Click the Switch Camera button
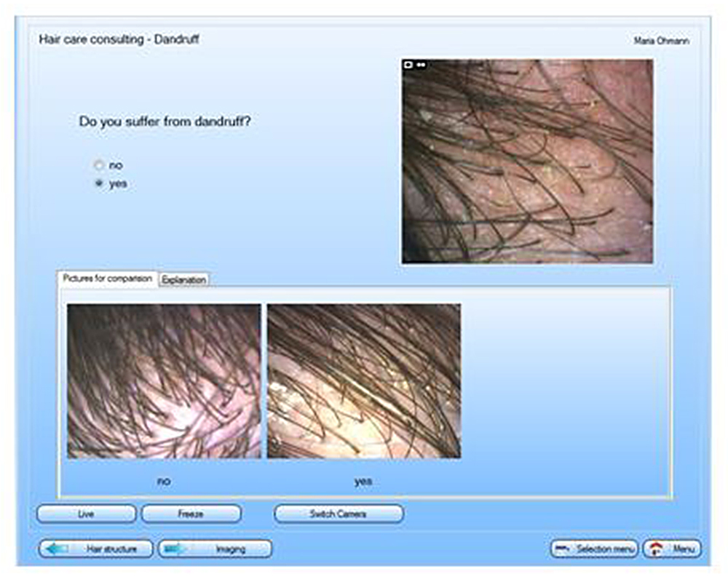 (338, 514)
